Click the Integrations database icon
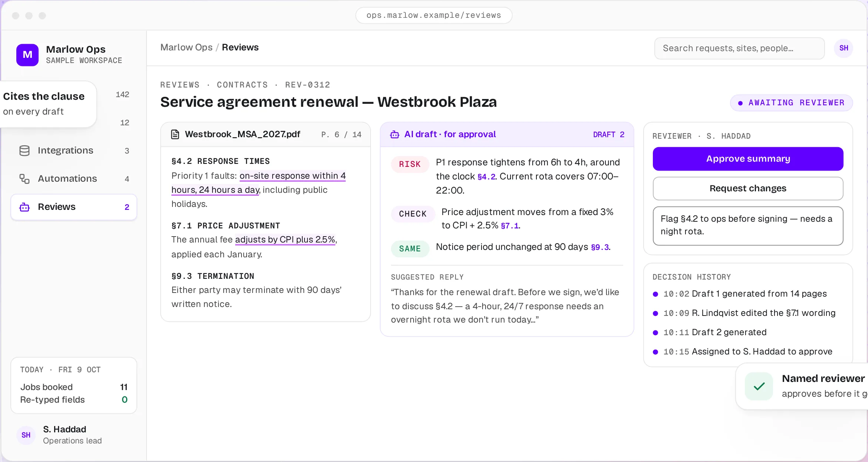The width and height of the screenshot is (868, 462). [x=24, y=151]
